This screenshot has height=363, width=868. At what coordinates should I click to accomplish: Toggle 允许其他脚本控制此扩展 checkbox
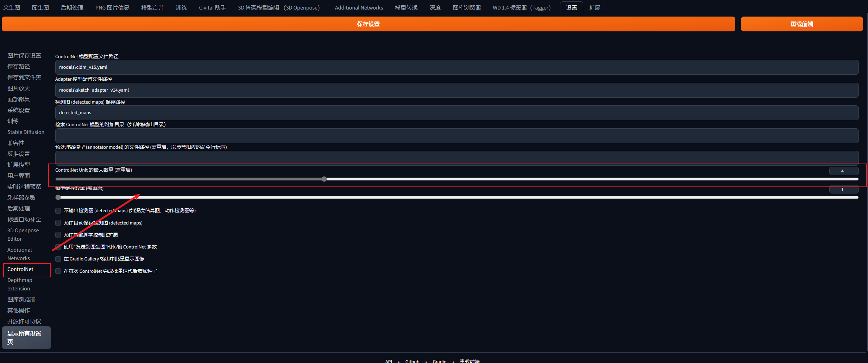(58, 235)
